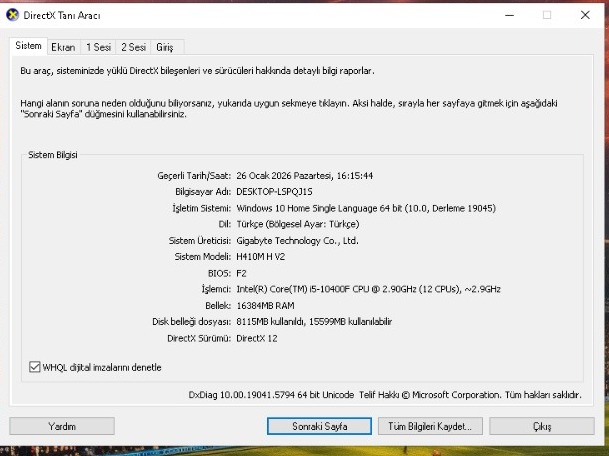Click the İşlemci label
The image size is (609, 456).
coord(216,289)
